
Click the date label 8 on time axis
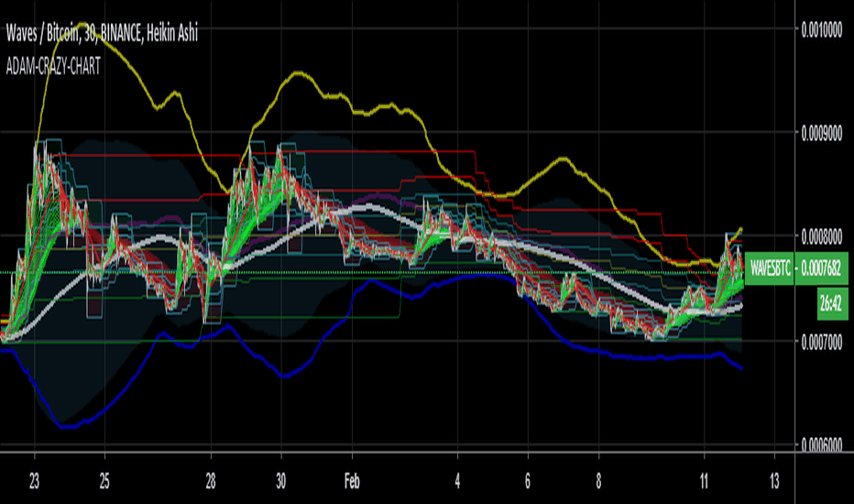(x=598, y=482)
